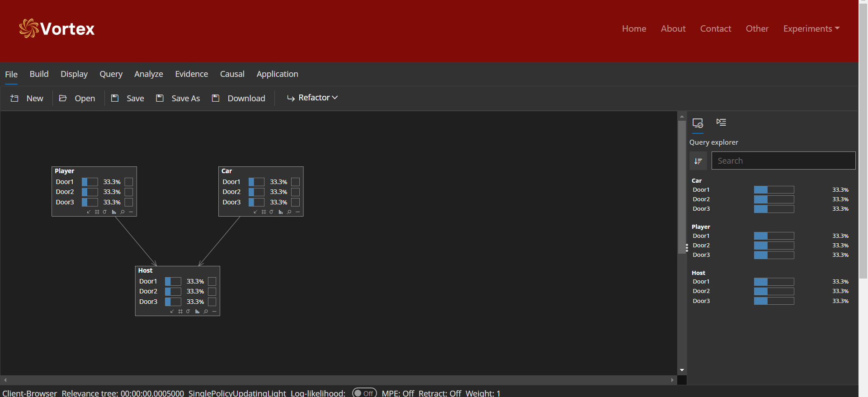The height and width of the screenshot is (397, 868).
Task: Go to the Contact page link
Action: [715, 28]
